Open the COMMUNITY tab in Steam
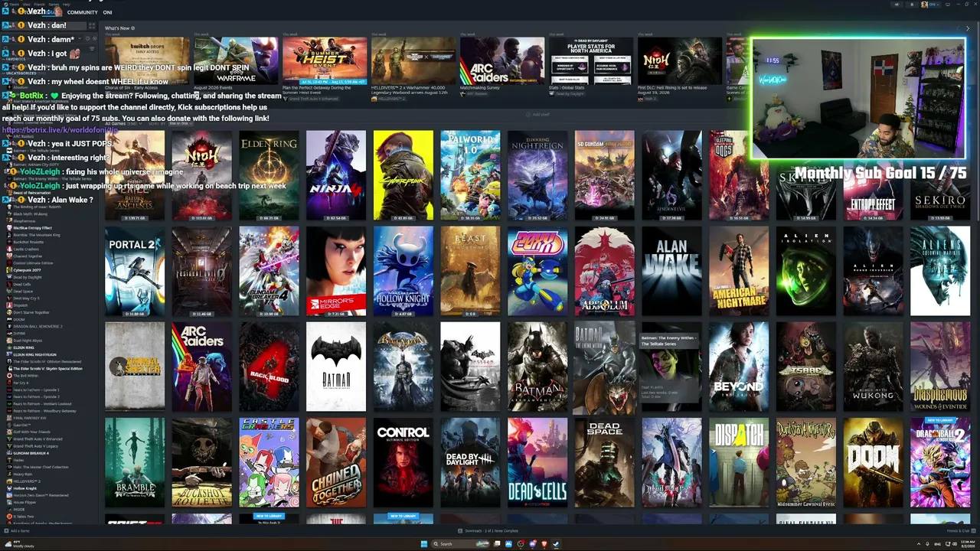 (x=83, y=12)
